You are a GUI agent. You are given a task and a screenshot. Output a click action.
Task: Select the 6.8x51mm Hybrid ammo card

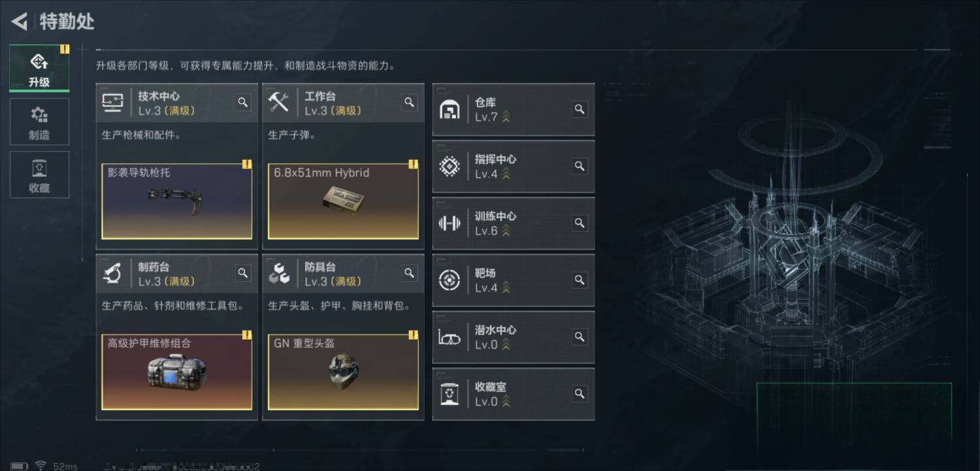click(x=343, y=201)
